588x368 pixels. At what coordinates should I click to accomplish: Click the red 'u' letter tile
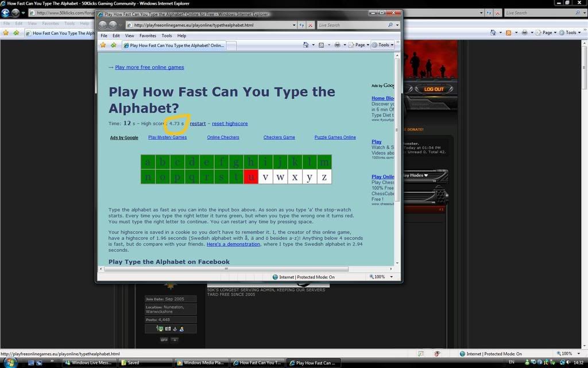click(x=251, y=177)
